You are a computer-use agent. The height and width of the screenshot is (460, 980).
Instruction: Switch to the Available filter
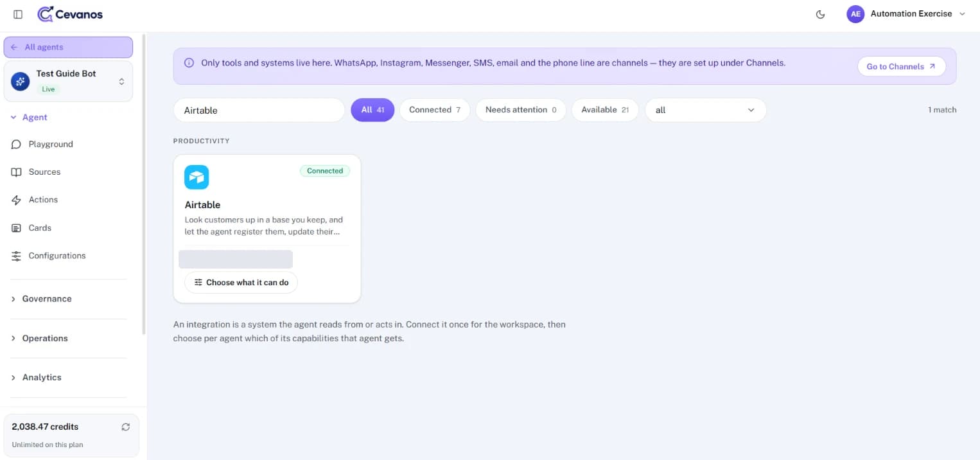click(x=605, y=110)
